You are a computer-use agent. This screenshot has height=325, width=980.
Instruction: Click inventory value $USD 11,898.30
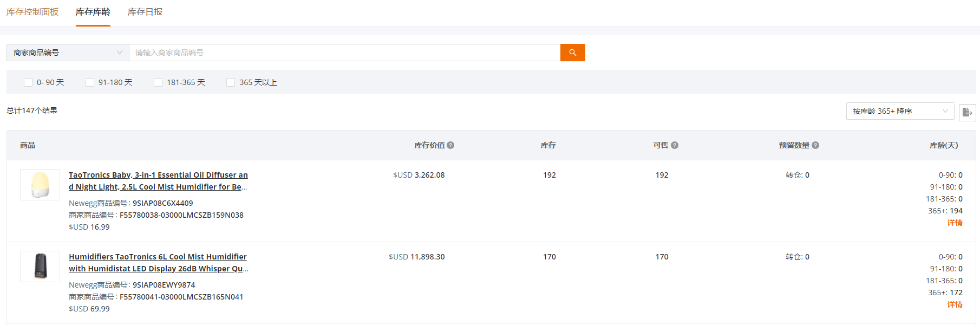(416, 257)
